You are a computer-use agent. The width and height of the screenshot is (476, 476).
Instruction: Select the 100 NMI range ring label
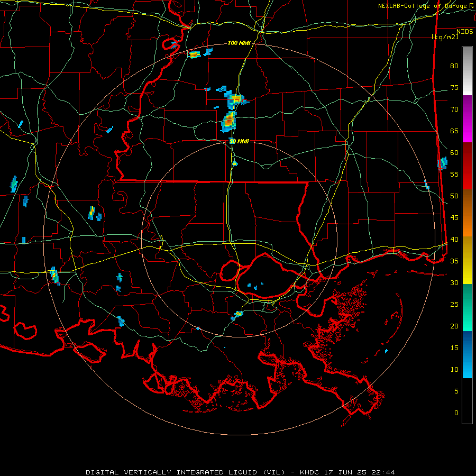(239, 43)
